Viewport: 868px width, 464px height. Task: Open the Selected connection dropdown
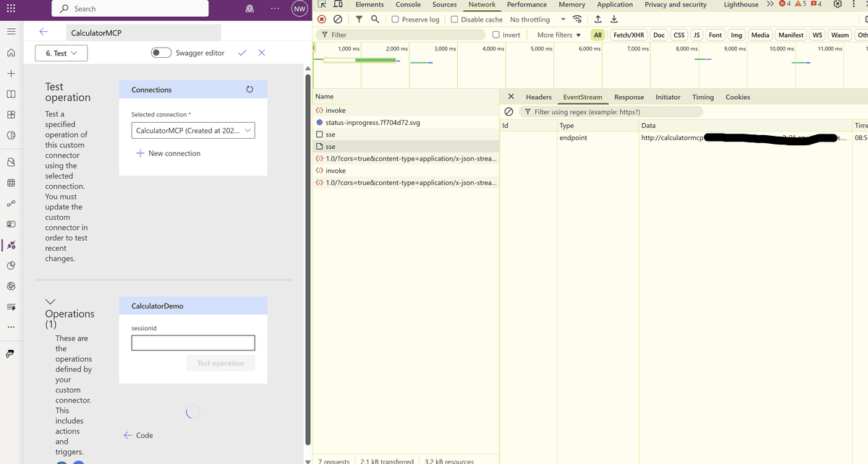(x=194, y=131)
